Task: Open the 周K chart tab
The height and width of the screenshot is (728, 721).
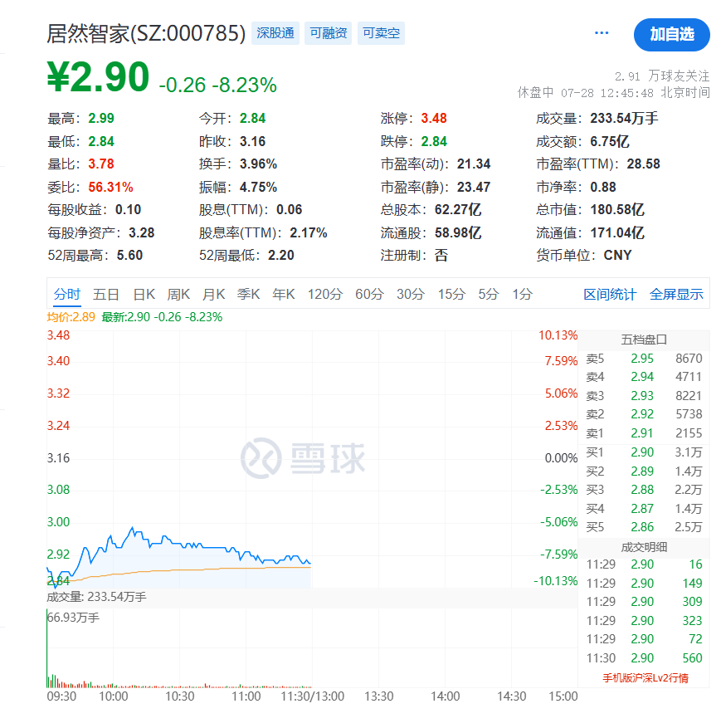Action: (x=178, y=294)
